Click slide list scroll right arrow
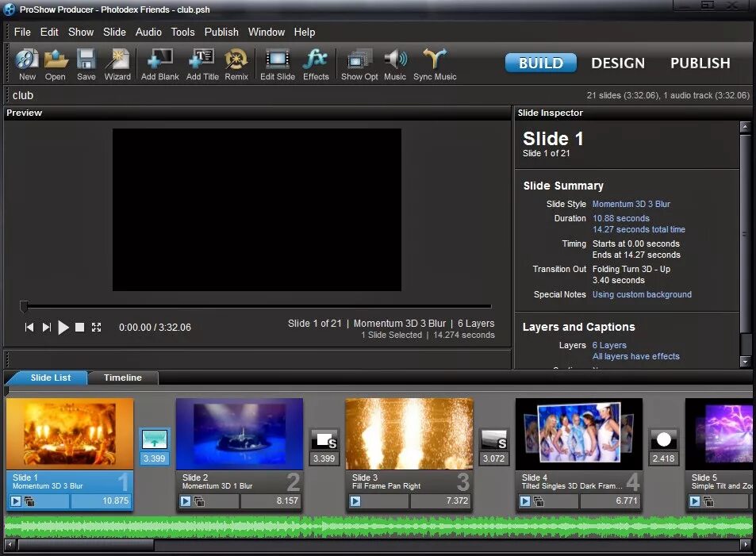Image resolution: width=756 pixels, height=556 pixels. (x=746, y=544)
